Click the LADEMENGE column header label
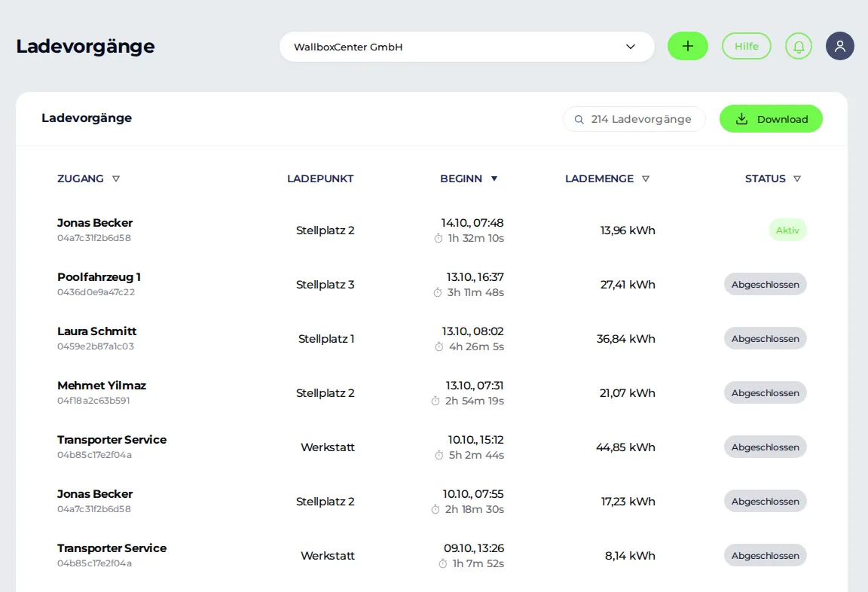This screenshot has height=592, width=868. point(599,179)
